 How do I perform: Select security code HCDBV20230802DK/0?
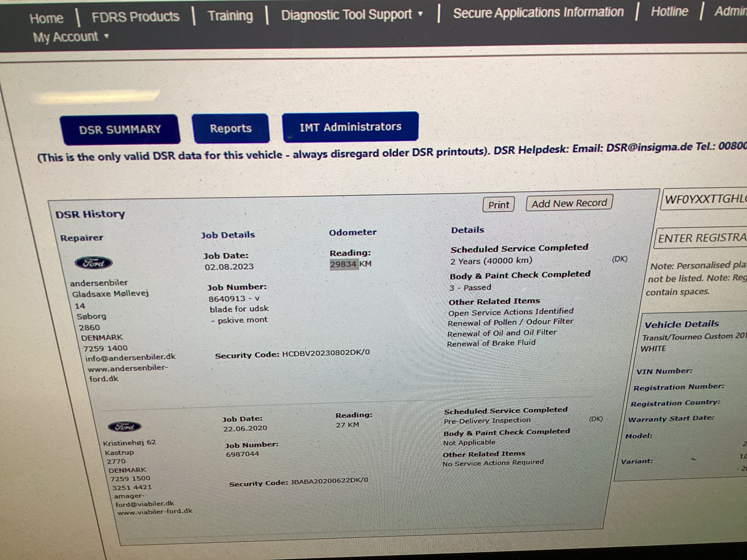coord(326,353)
